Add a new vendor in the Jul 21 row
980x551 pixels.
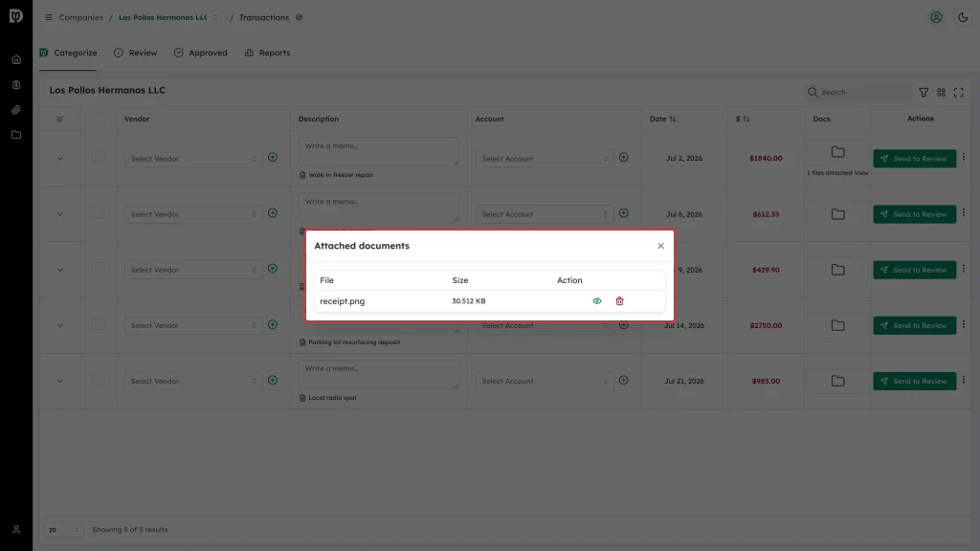click(x=273, y=380)
